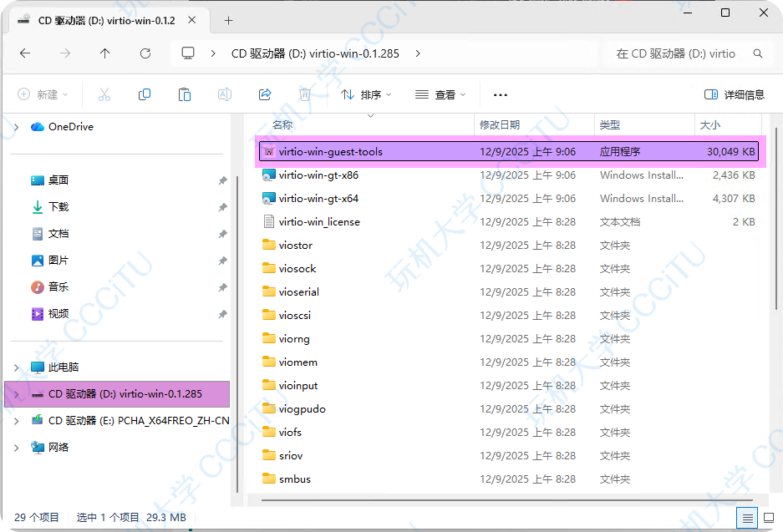The height and width of the screenshot is (532, 783).
Task: Click the Copy icon in toolbar
Action: point(145,94)
